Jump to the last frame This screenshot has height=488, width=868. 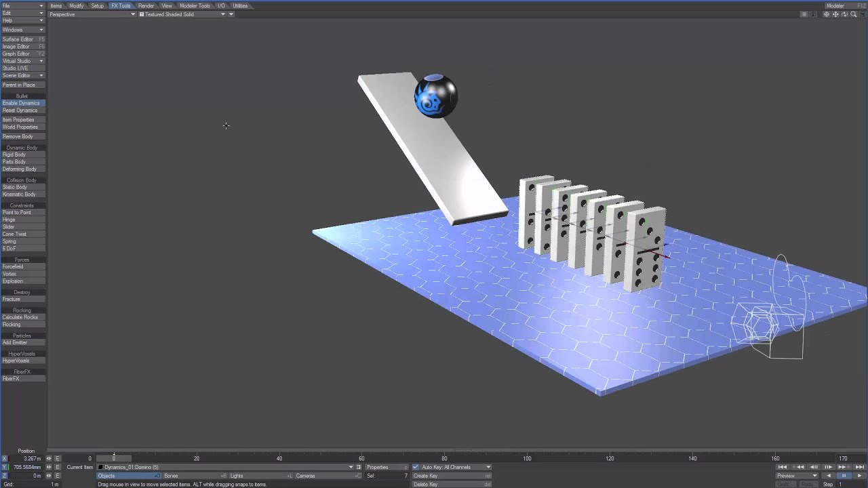point(860,467)
